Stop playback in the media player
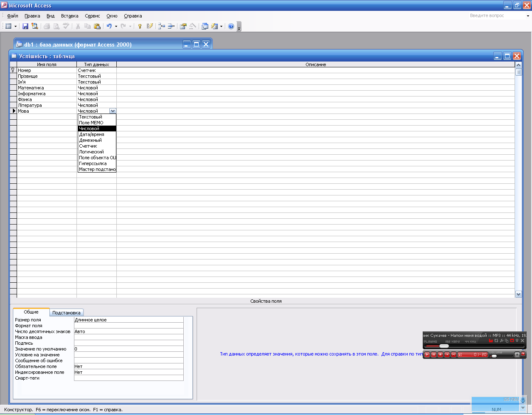Viewport: 532px width, 415px height. point(440,355)
